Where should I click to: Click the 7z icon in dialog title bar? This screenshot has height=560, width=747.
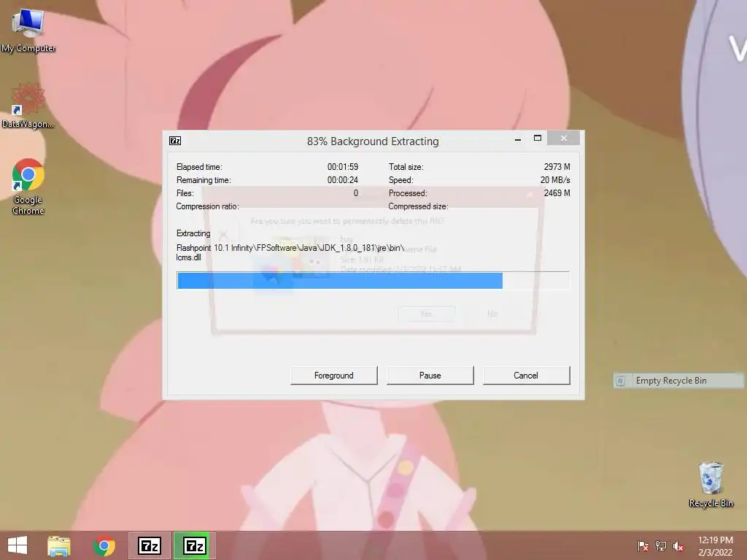pyautogui.click(x=175, y=141)
